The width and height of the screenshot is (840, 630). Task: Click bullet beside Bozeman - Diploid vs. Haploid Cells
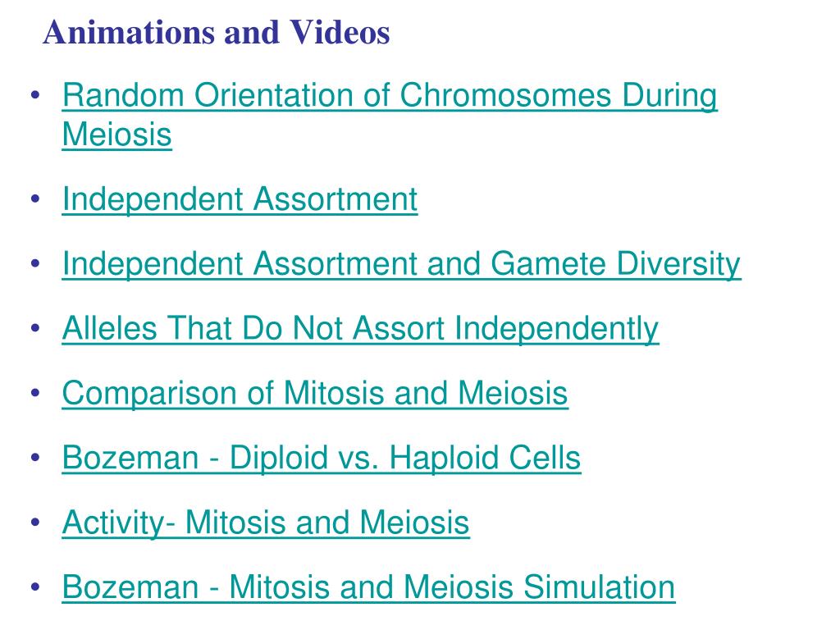click(35, 458)
